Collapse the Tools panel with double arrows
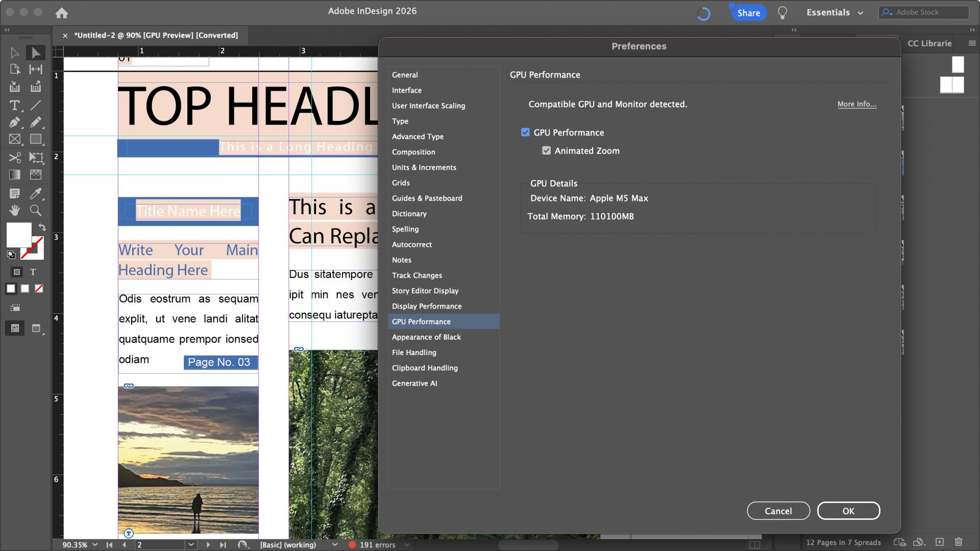Image resolution: width=980 pixels, height=551 pixels. pyautogui.click(x=7, y=30)
